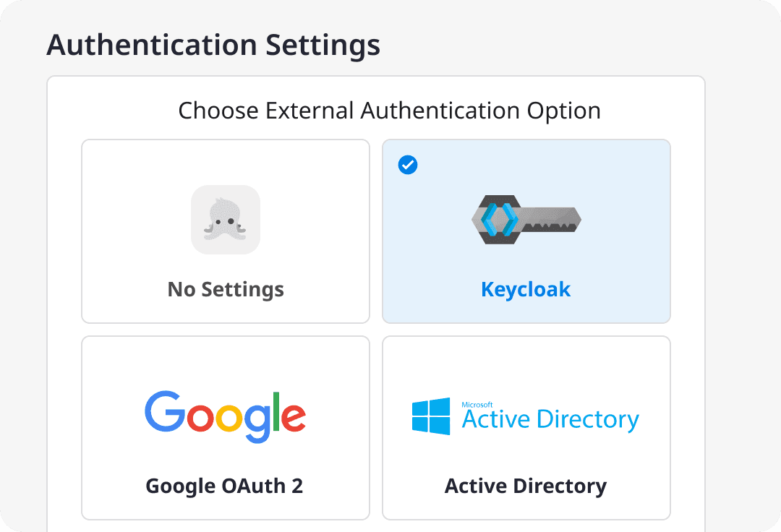This screenshot has height=532, width=781.
Task: Select the No Settings option label
Action: [226, 290]
